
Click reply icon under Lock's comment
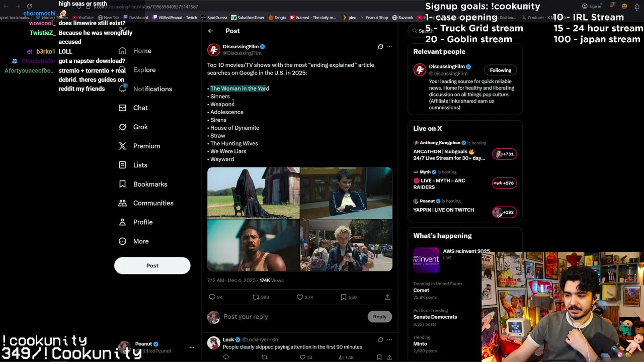226,357
